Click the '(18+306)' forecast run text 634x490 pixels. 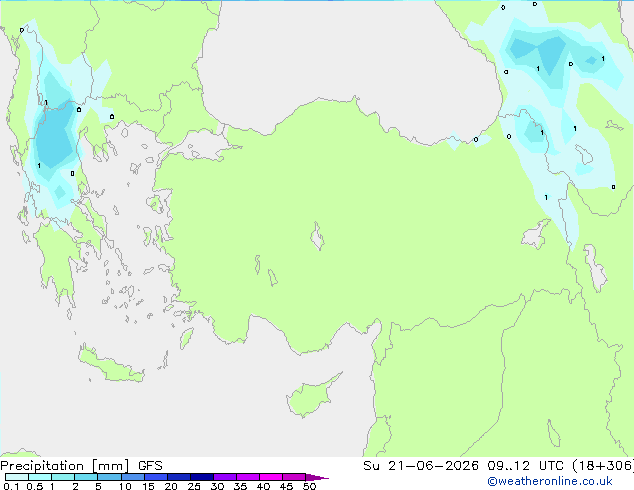point(603,466)
